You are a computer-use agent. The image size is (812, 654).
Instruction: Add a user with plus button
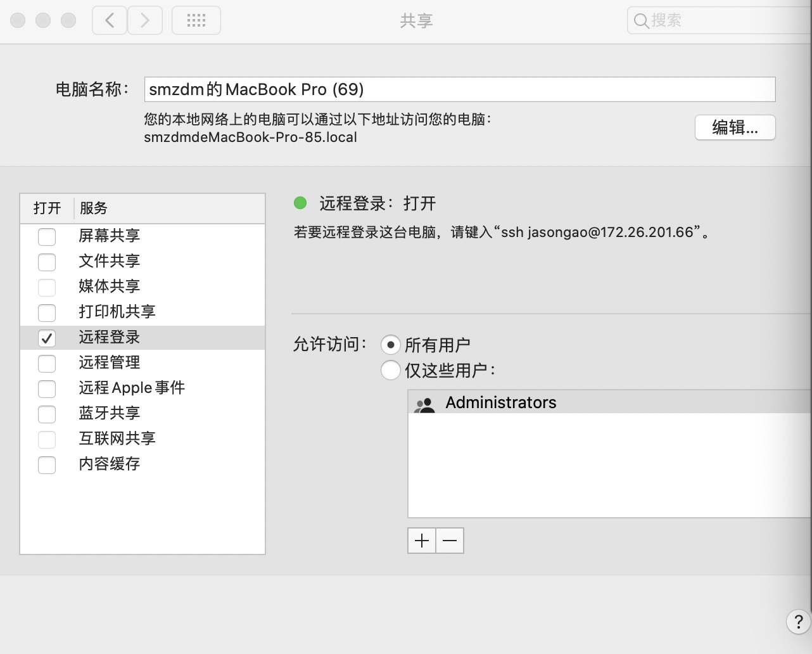tap(422, 541)
